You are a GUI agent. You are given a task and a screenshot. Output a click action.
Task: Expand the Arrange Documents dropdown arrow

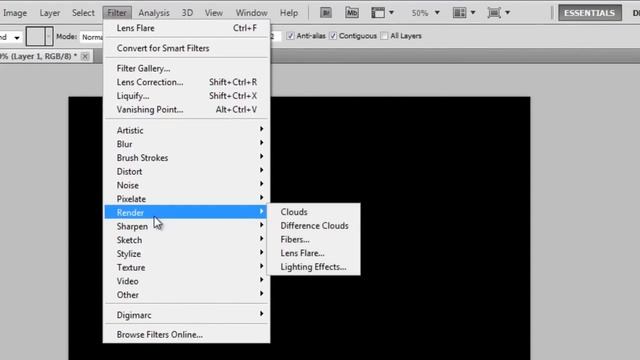pyautogui.click(x=473, y=13)
